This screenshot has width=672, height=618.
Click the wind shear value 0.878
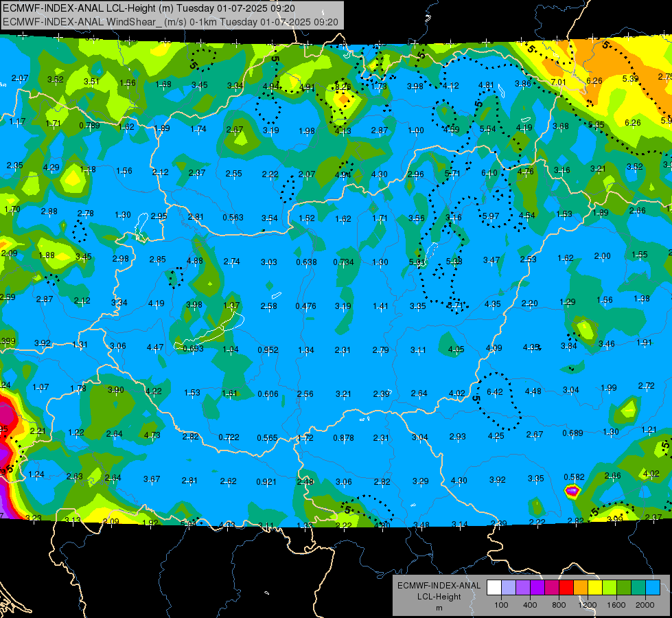[344, 438]
